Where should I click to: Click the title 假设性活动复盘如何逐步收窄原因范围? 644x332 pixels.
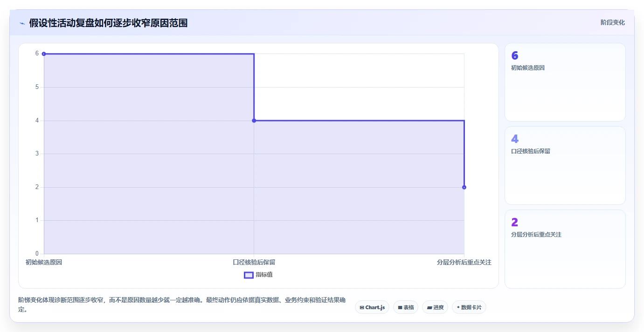[x=108, y=23]
